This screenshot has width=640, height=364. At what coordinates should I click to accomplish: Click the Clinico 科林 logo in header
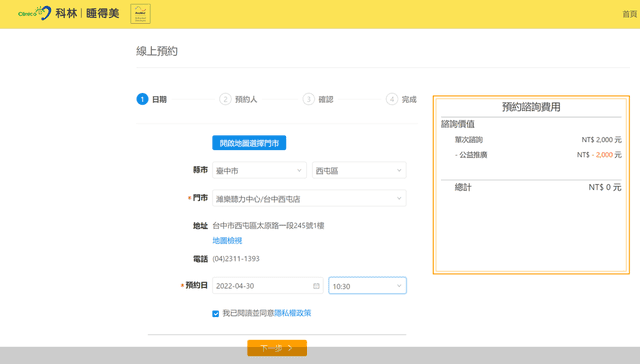(69, 13)
